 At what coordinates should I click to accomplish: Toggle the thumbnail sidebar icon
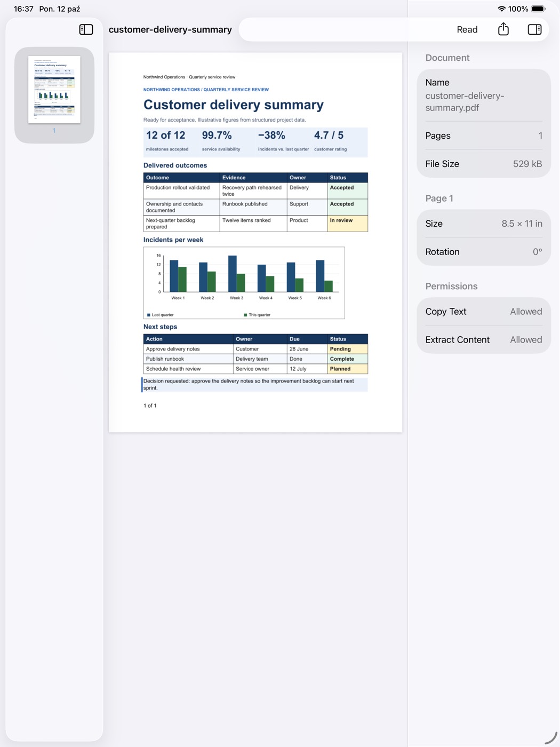click(x=86, y=29)
